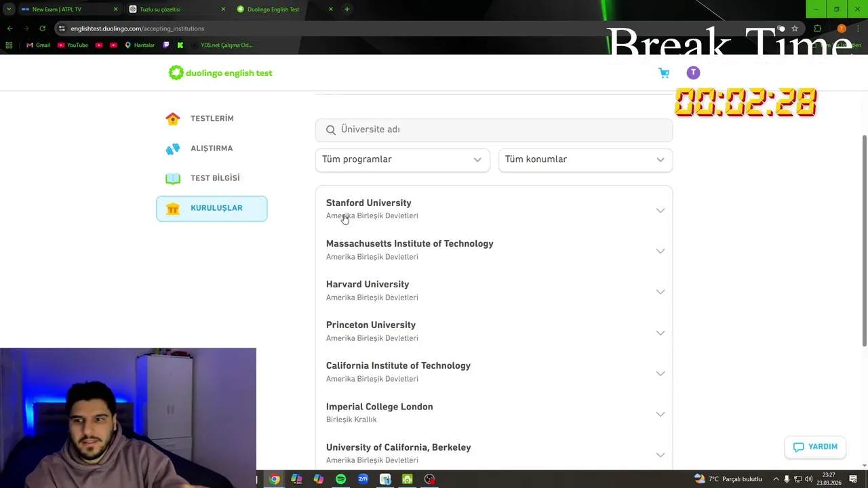Close the Tuzlu su çözeltisi tab
Viewport: 868px width, 488px height.
coord(223,9)
